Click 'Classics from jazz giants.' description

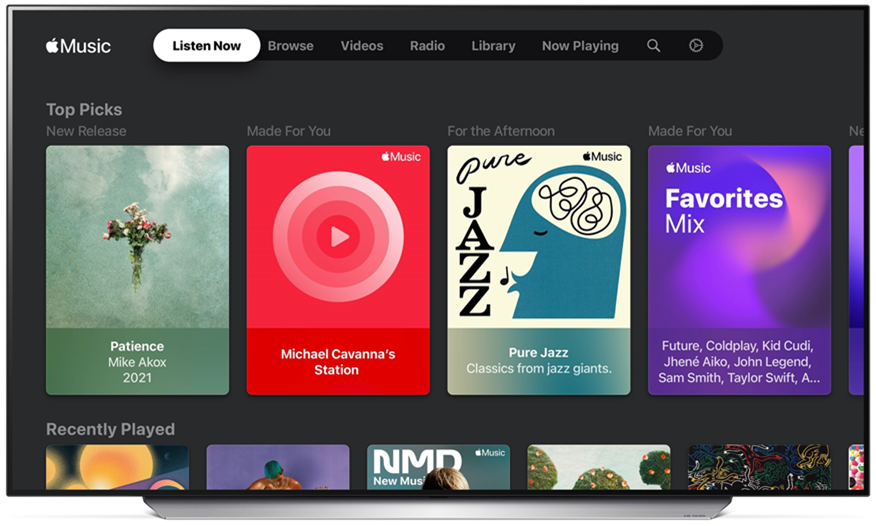pos(539,369)
